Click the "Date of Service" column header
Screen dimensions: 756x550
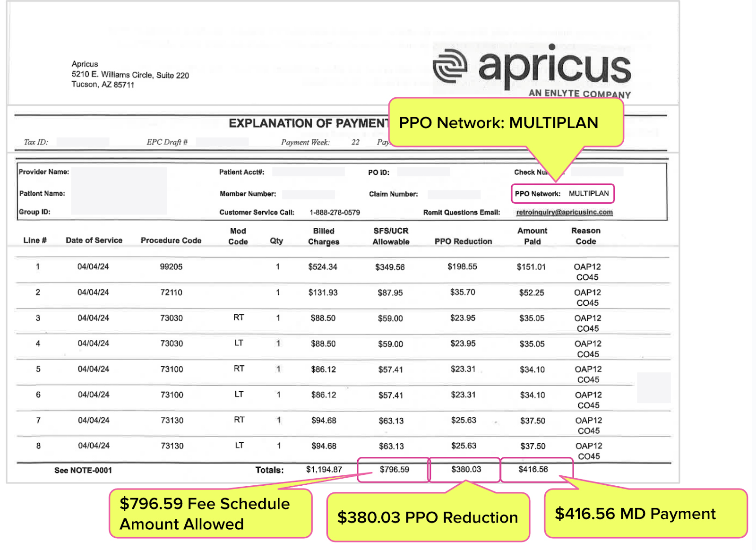pyautogui.click(x=94, y=241)
